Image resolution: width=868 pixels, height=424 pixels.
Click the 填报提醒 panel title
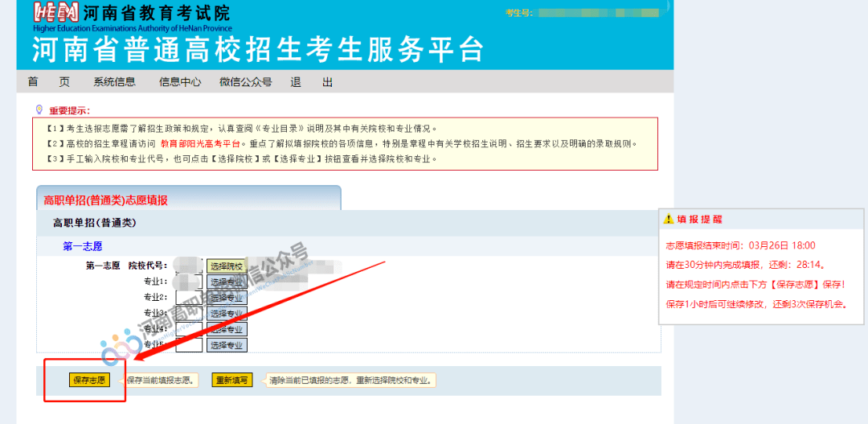[x=700, y=219]
